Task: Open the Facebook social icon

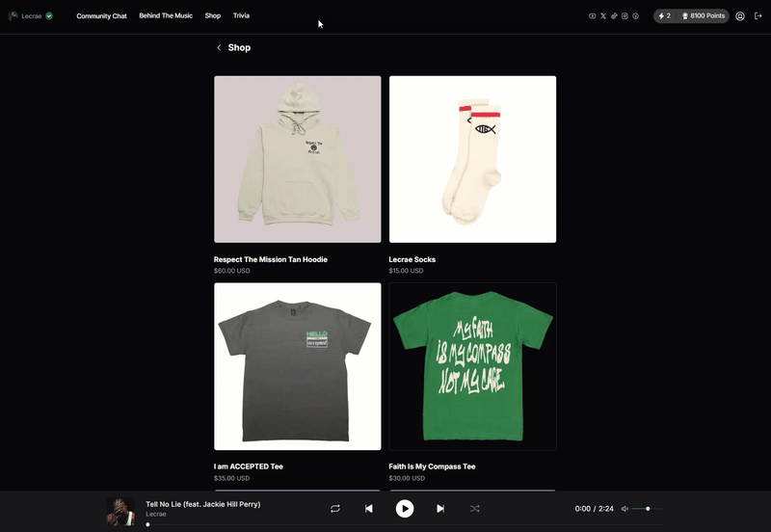Action: coord(636,15)
